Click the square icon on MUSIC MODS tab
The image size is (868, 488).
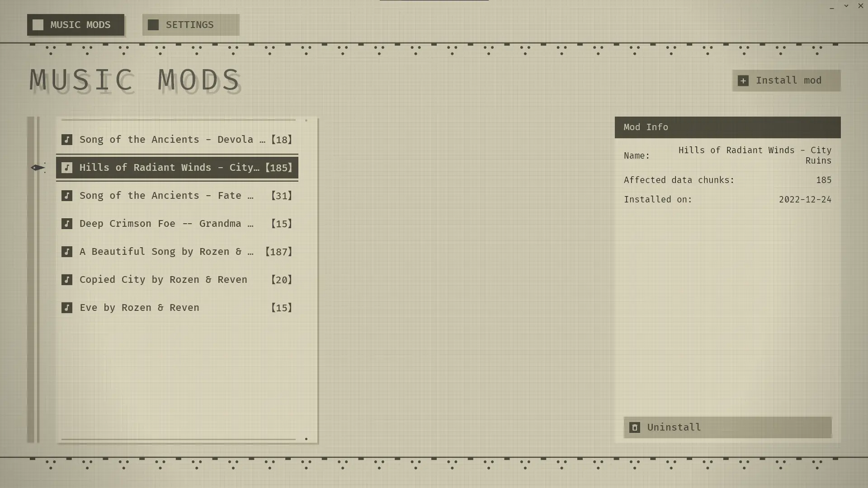(x=38, y=25)
